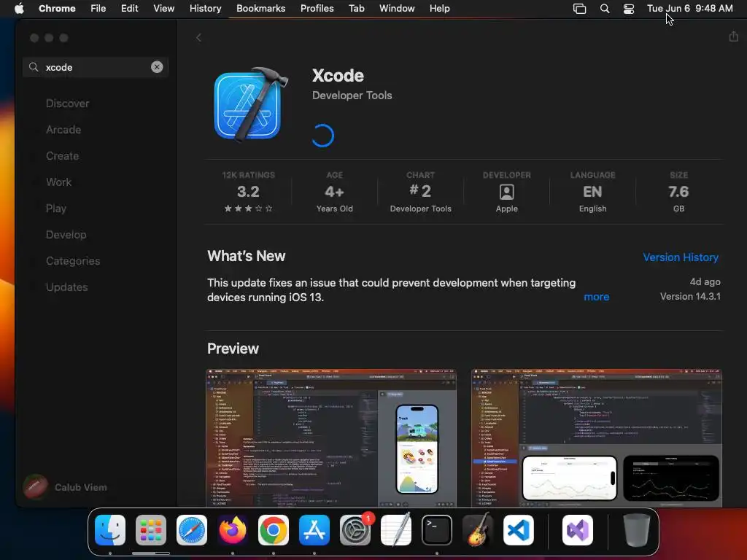Open Trash in the Dock
The image size is (747, 560).
(x=636, y=530)
